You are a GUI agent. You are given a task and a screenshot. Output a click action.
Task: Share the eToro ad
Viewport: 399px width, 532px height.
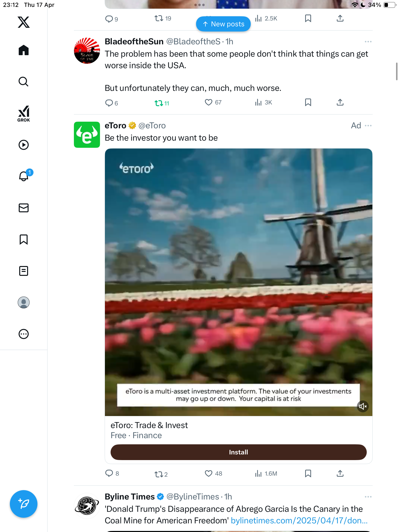click(x=340, y=474)
